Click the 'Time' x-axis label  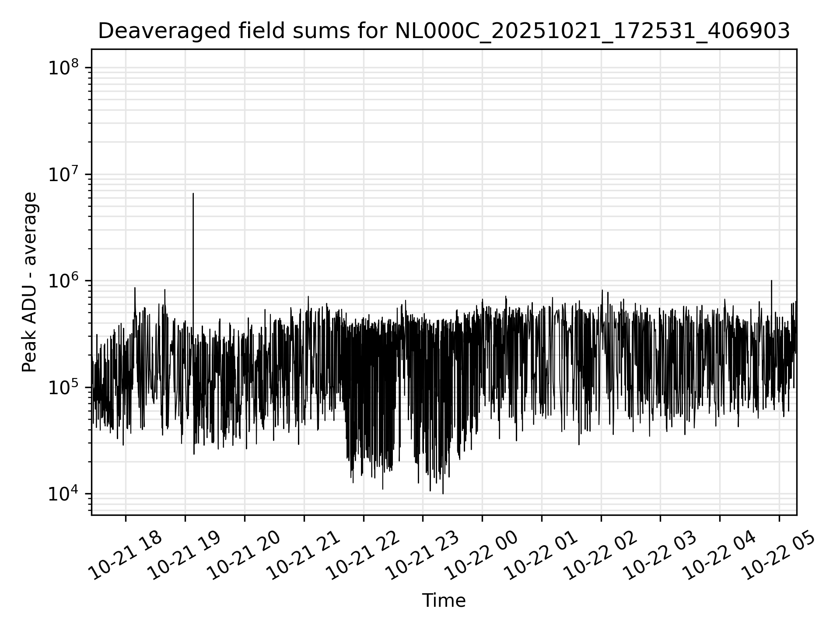coord(444,601)
